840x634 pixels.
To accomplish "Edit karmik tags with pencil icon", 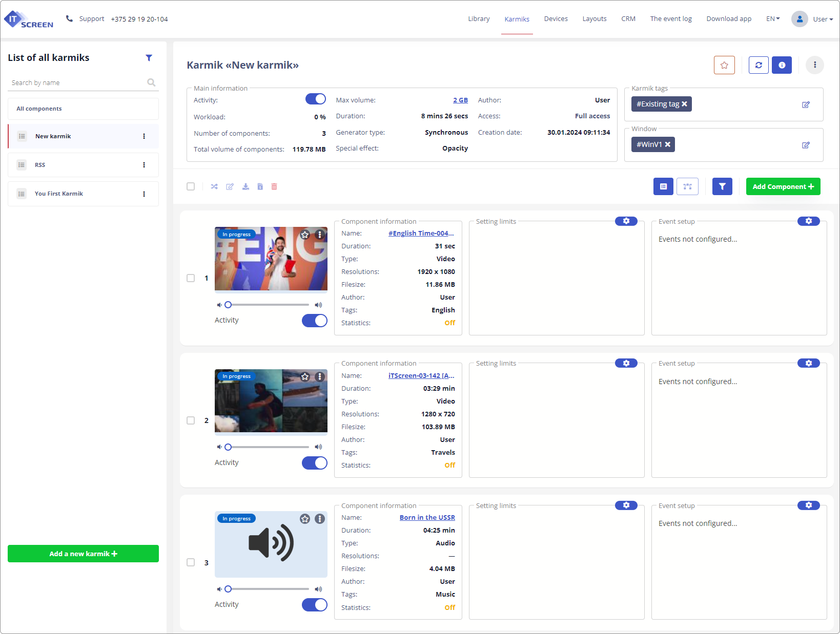I will (805, 104).
